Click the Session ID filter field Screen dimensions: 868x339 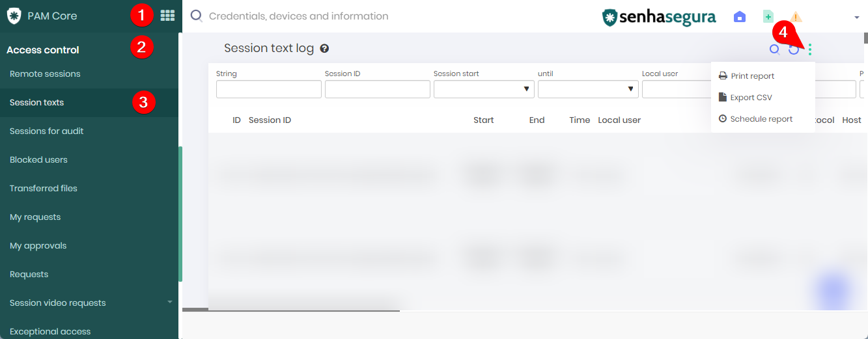tap(378, 89)
